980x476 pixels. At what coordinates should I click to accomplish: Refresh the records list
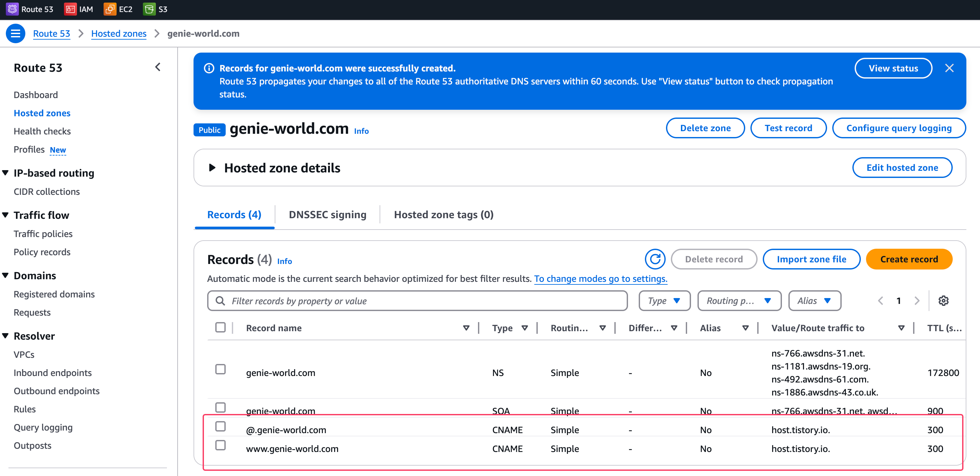click(x=655, y=259)
